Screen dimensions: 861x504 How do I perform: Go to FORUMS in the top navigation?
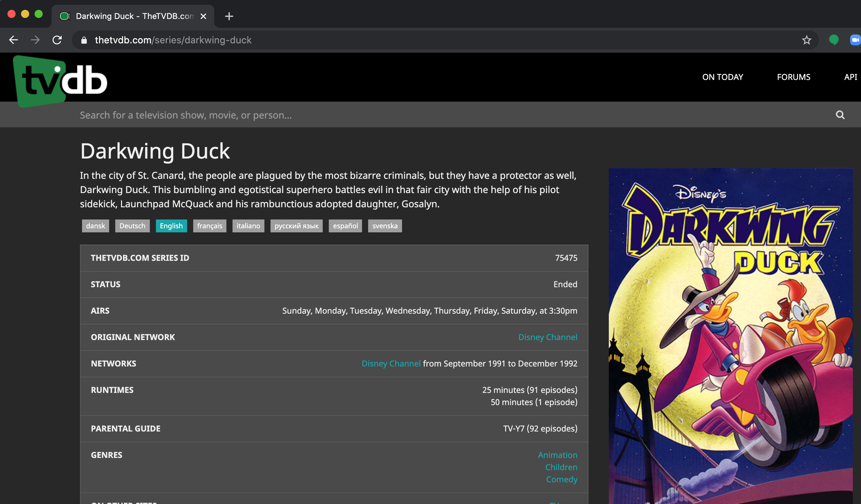(793, 77)
